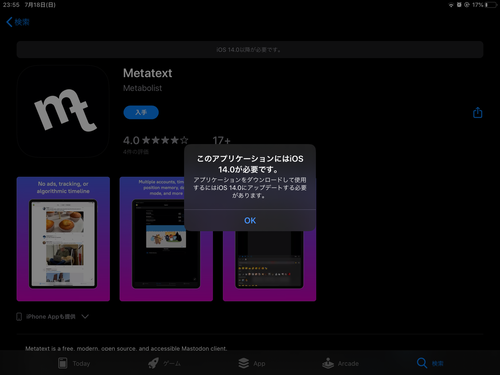Image resolution: width=500 pixels, height=375 pixels.
Task: Tap the 入手 get button
Action: (x=141, y=112)
